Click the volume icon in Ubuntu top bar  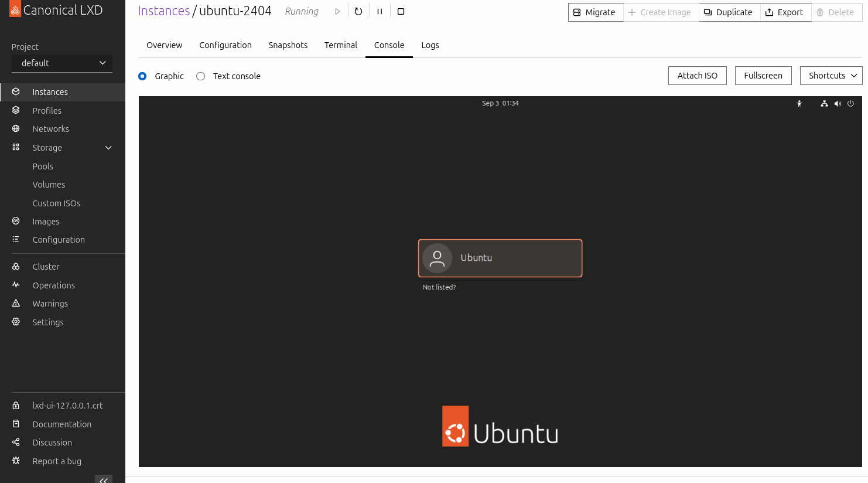[x=838, y=103]
